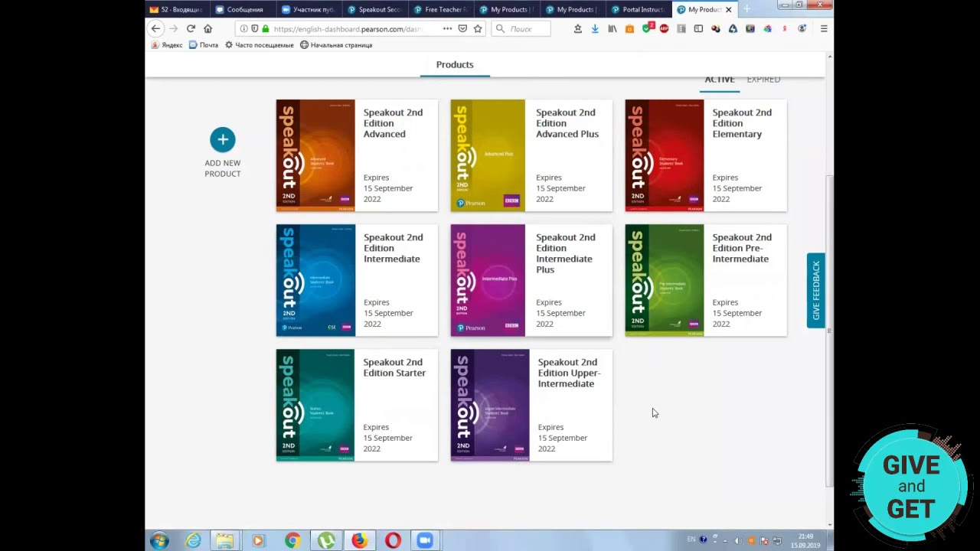Open Speakout Starter teal cover

pos(315,405)
